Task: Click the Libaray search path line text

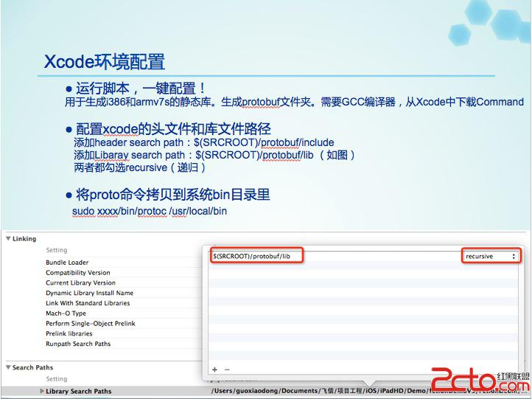Action: (x=214, y=155)
